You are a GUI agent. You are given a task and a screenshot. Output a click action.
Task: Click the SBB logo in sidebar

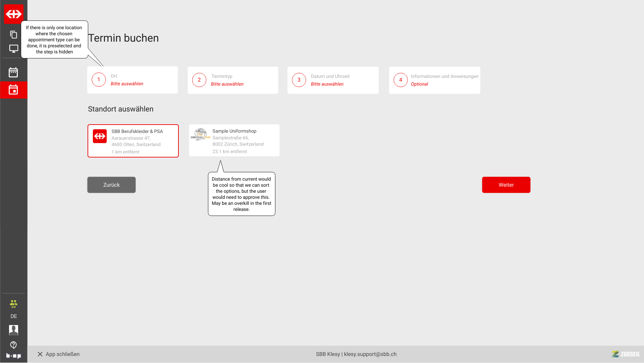click(x=13, y=14)
